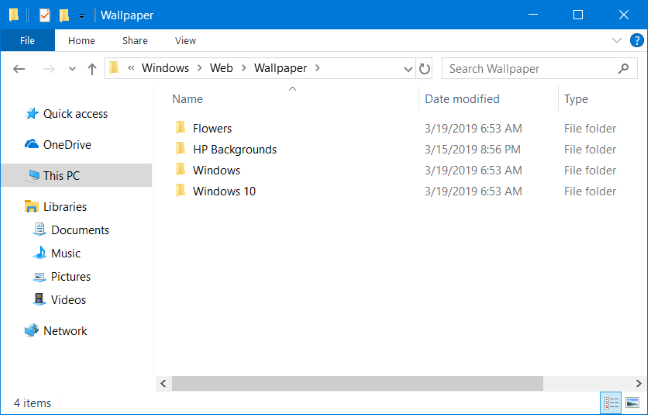Open the Music library
The width and height of the screenshot is (648, 415).
coord(65,253)
